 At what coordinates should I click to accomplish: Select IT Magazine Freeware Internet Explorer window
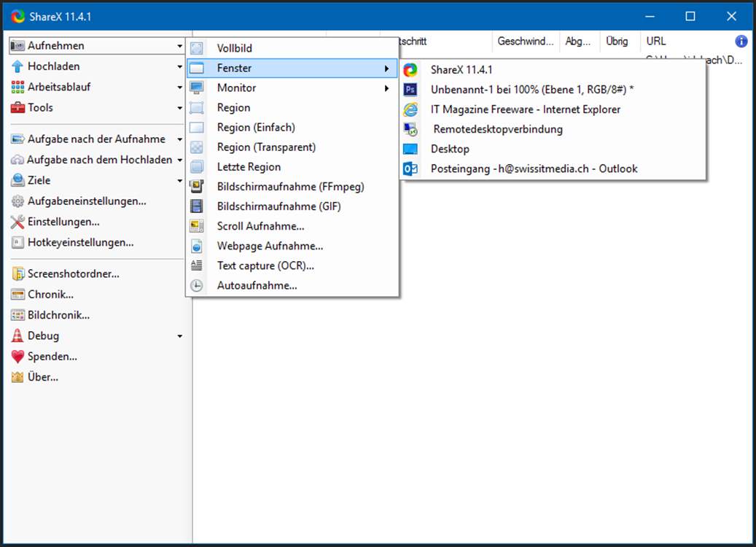[x=553, y=109]
